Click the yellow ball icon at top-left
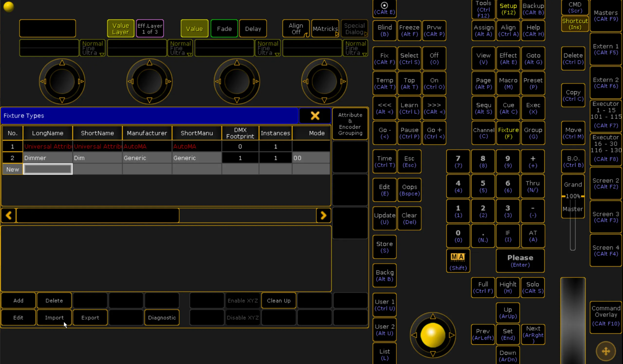 tap(9, 7)
